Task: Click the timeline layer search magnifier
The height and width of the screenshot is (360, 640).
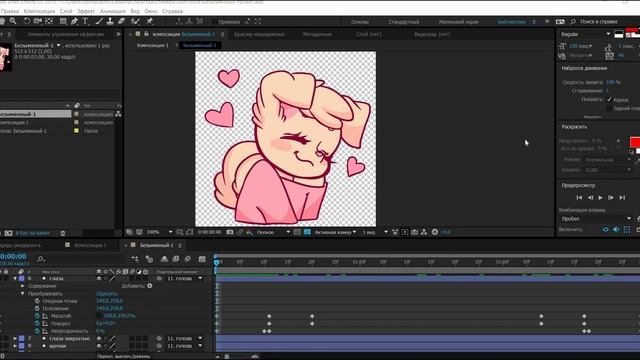Action: coord(40,259)
